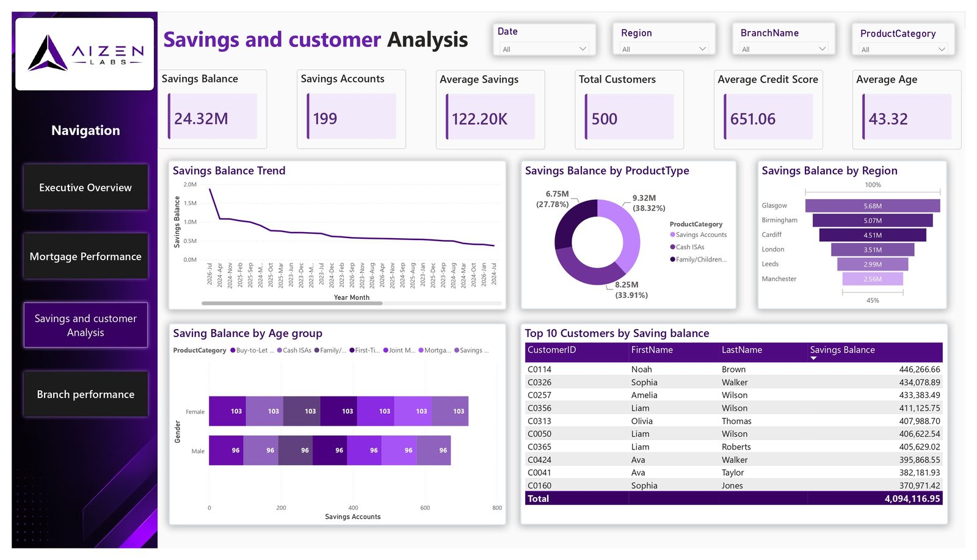Screen dimensions: 977x560
Task: Select Birmingham 5.07M funnel bar
Action: click(x=873, y=220)
